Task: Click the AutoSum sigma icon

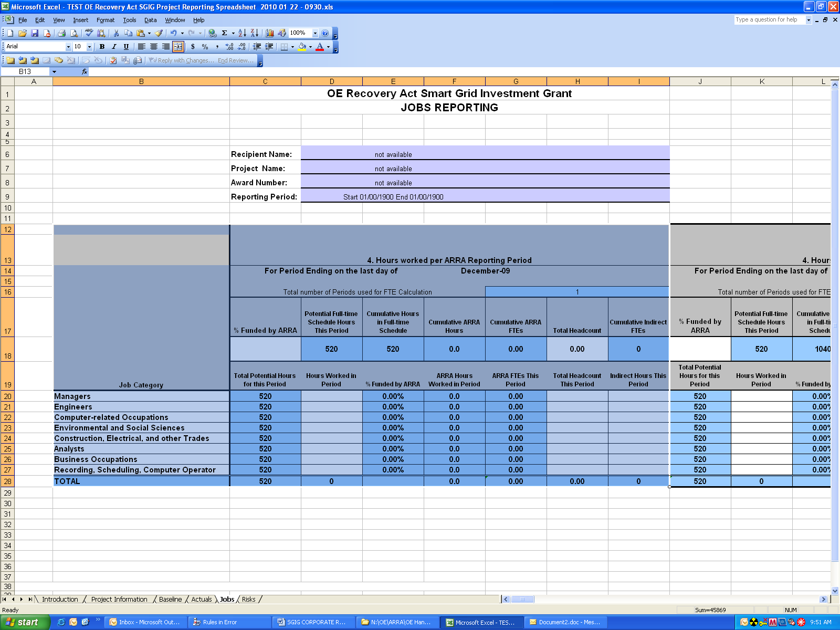Action: pos(224,33)
